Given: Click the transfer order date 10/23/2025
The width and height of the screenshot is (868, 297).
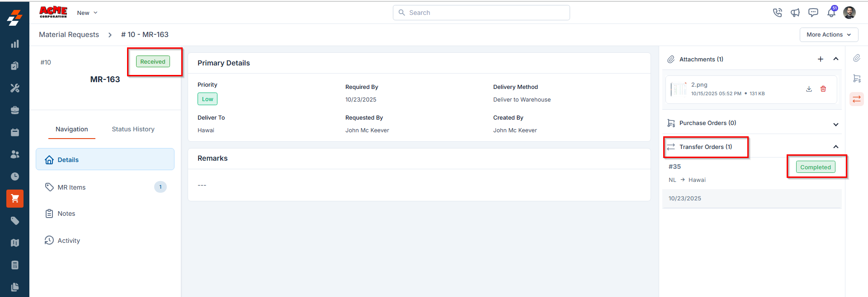Looking at the screenshot, I should tap(685, 199).
